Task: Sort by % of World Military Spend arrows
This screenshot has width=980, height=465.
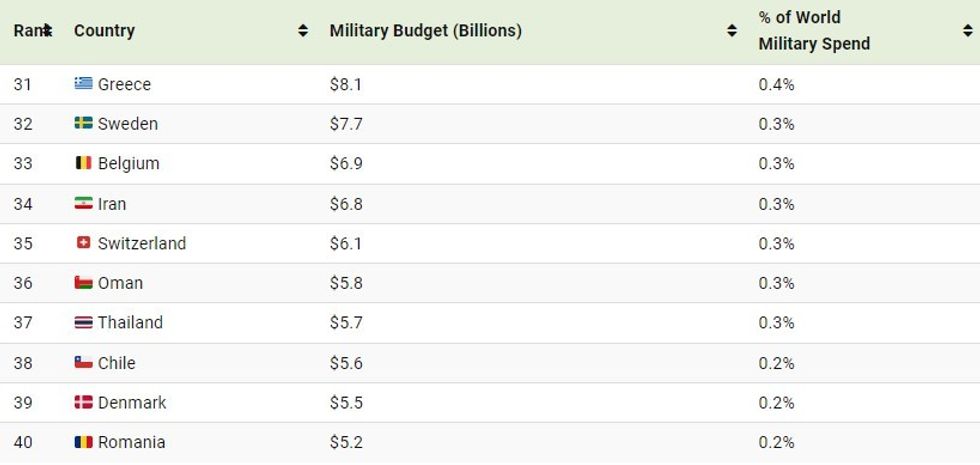Action: click(967, 31)
